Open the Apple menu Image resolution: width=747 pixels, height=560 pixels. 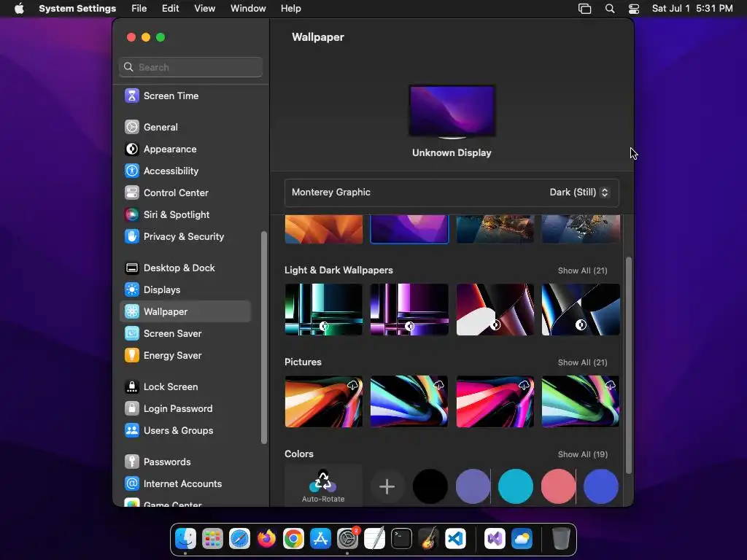19,9
